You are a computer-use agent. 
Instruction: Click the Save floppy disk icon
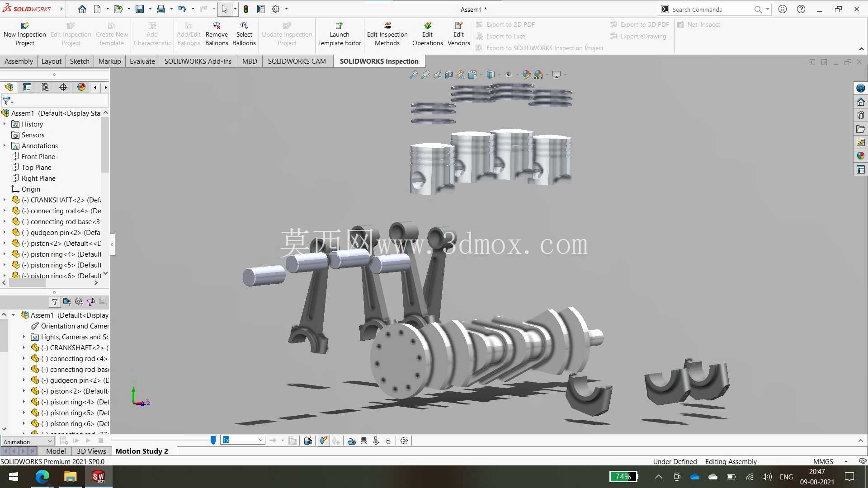tap(140, 9)
